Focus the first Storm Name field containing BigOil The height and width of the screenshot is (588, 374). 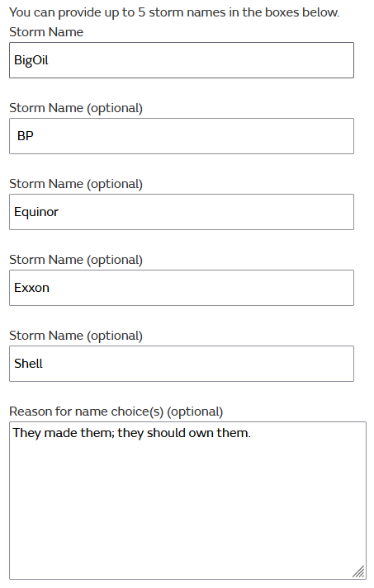coord(182,60)
